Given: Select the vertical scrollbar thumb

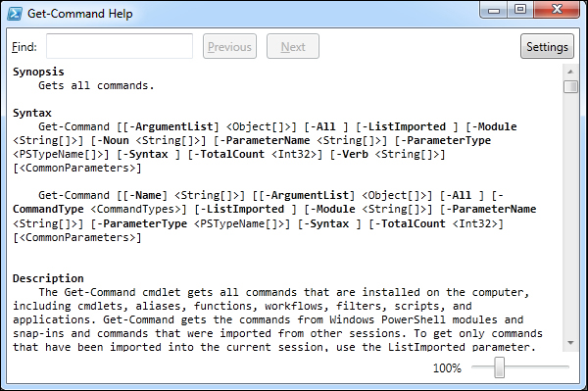Looking at the screenshot, I should click(x=570, y=86).
